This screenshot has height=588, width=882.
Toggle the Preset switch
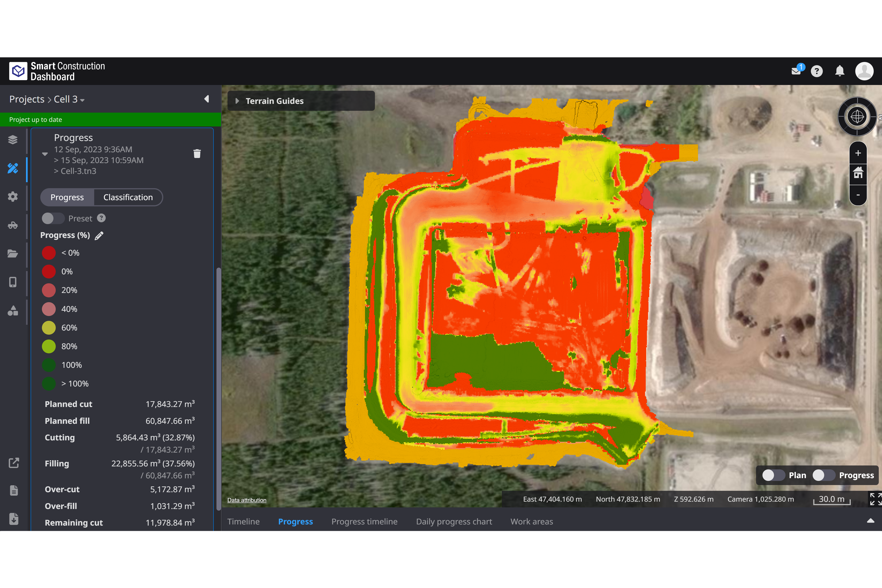tap(53, 218)
